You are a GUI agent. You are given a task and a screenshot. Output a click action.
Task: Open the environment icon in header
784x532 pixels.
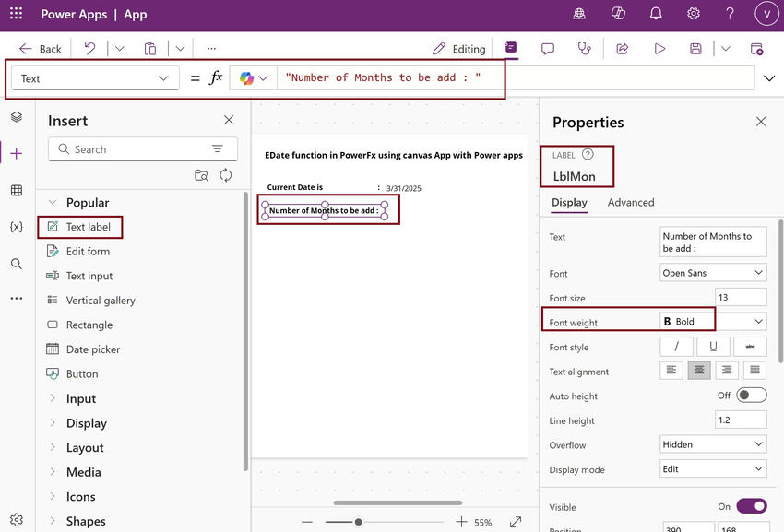pos(579,14)
